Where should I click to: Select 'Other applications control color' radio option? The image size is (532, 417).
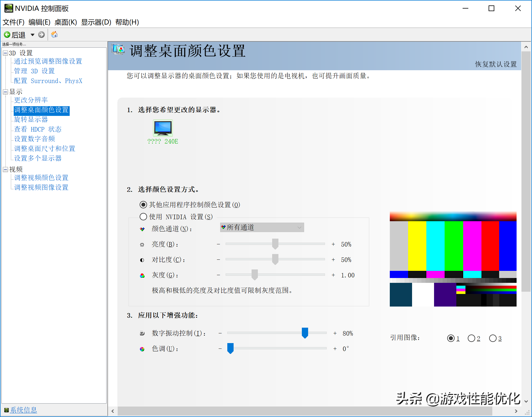[143, 205]
